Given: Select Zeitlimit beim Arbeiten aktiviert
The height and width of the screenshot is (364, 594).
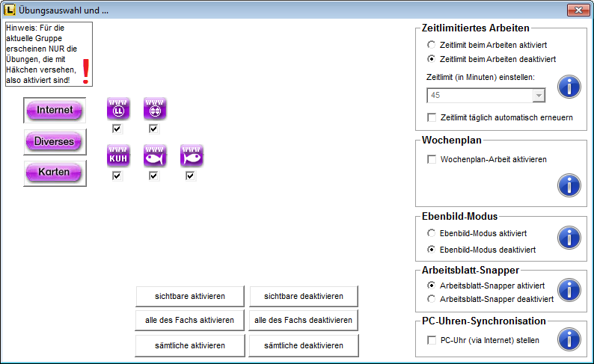Looking at the screenshot, I should [432, 45].
